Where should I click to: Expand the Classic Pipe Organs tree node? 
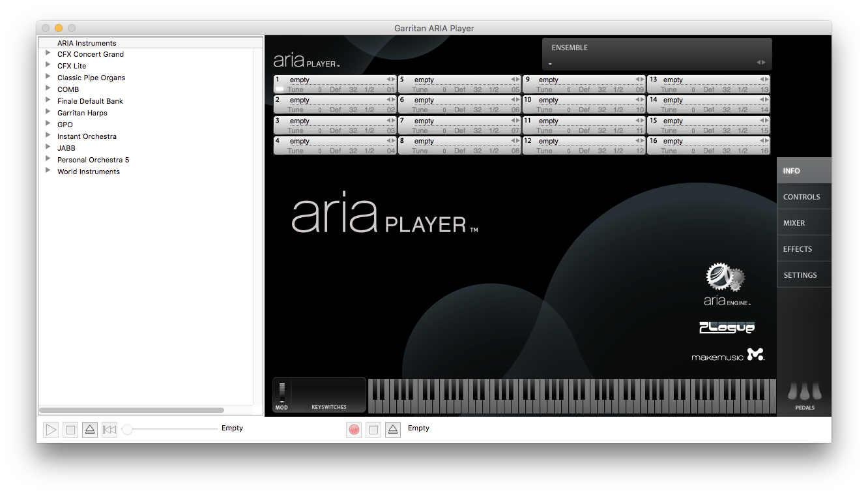(48, 77)
